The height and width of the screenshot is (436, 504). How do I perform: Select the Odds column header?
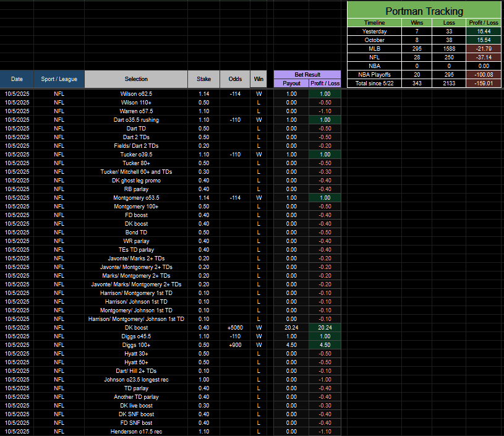tap(235, 79)
